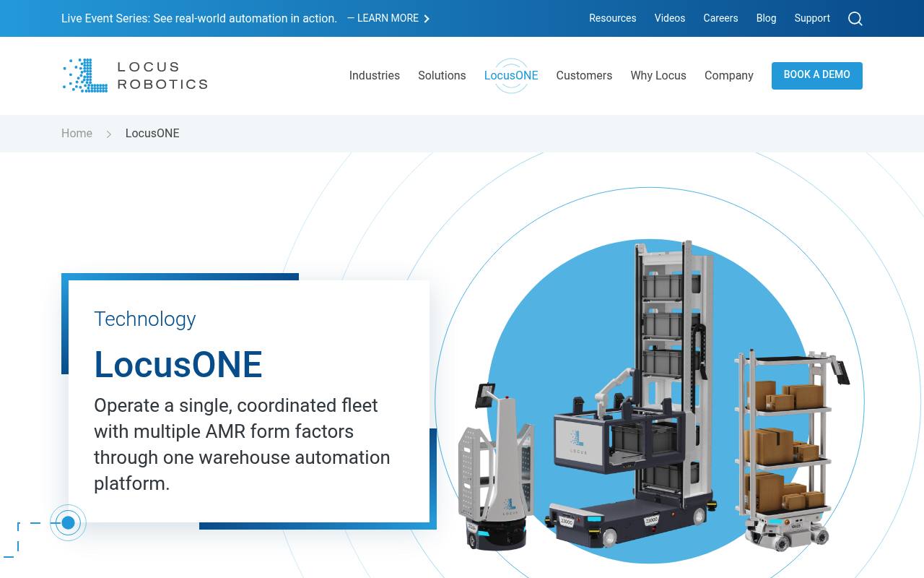Click the LEARN MORE arrow chevron
Viewport: 924px width, 578px height.
[x=427, y=19]
